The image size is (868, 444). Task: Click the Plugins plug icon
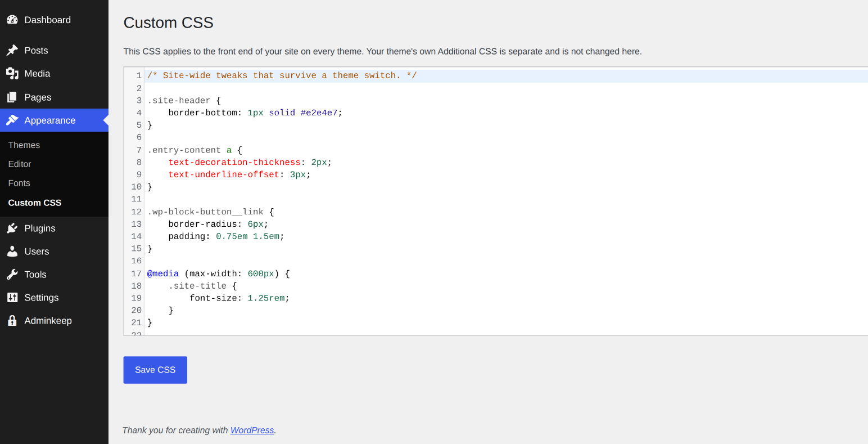click(x=12, y=228)
